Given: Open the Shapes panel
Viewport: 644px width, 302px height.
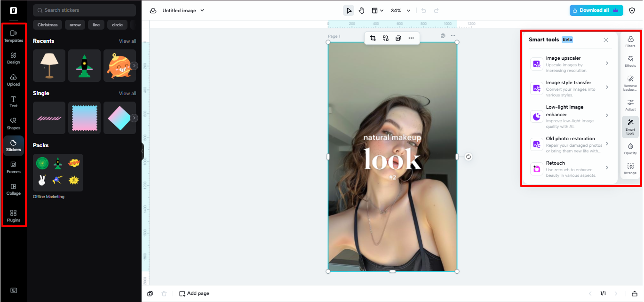Looking at the screenshot, I should tap(14, 123).
